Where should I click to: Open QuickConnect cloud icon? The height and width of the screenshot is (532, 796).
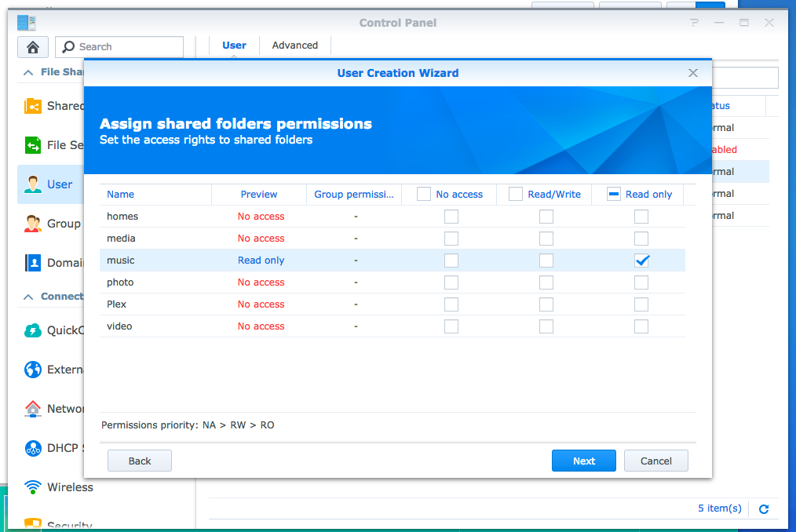pyautogui.click(x=33, y=330)
